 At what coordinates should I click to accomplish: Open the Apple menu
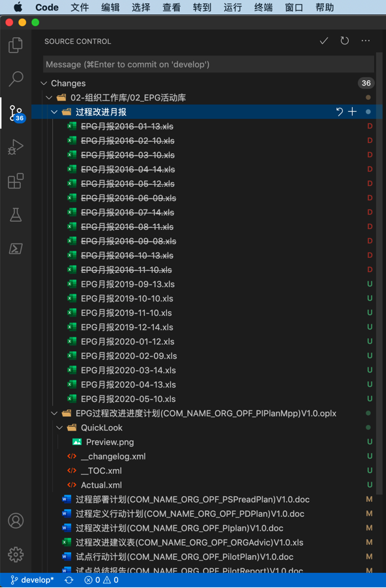click(x=18, y=7)
